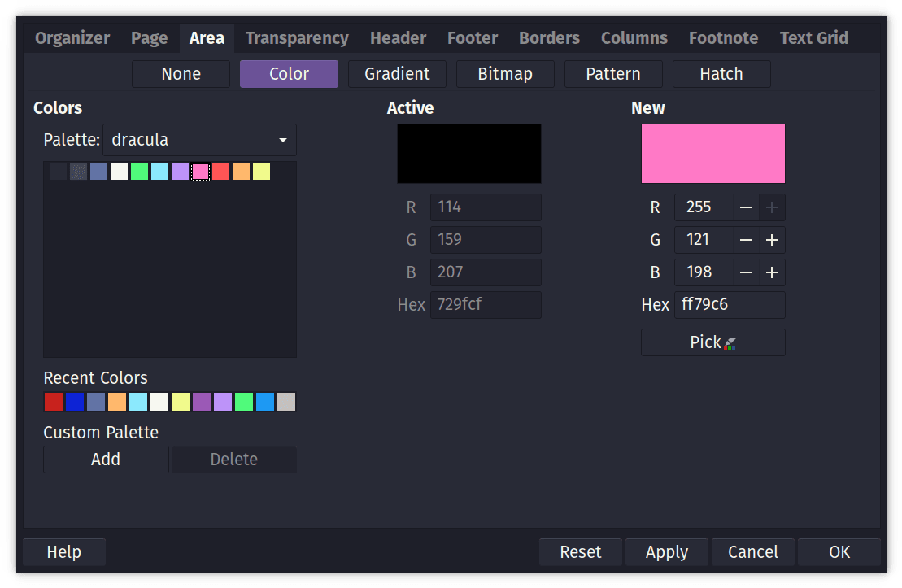This screenshot has height=588, width=902.
Task: Select the green swatch in the dracula palette
Action: [x=139, y=172]
